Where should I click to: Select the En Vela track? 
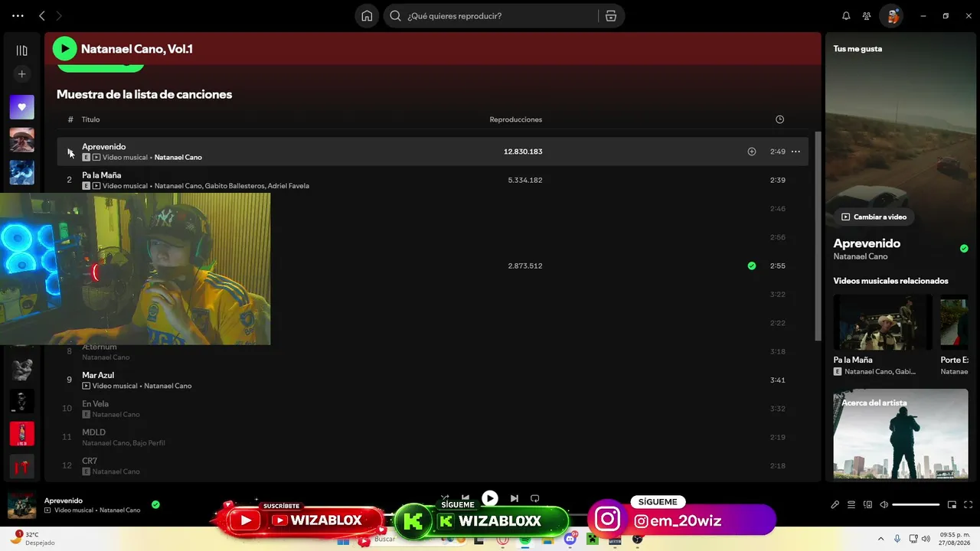pos(433,409)
